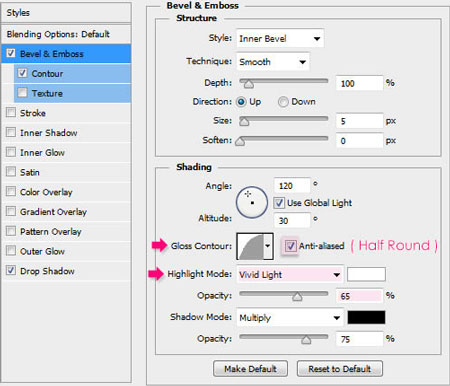The image size is (450, 386).
Task: Enable the Inner Glow checkbox
Action: 11,152
